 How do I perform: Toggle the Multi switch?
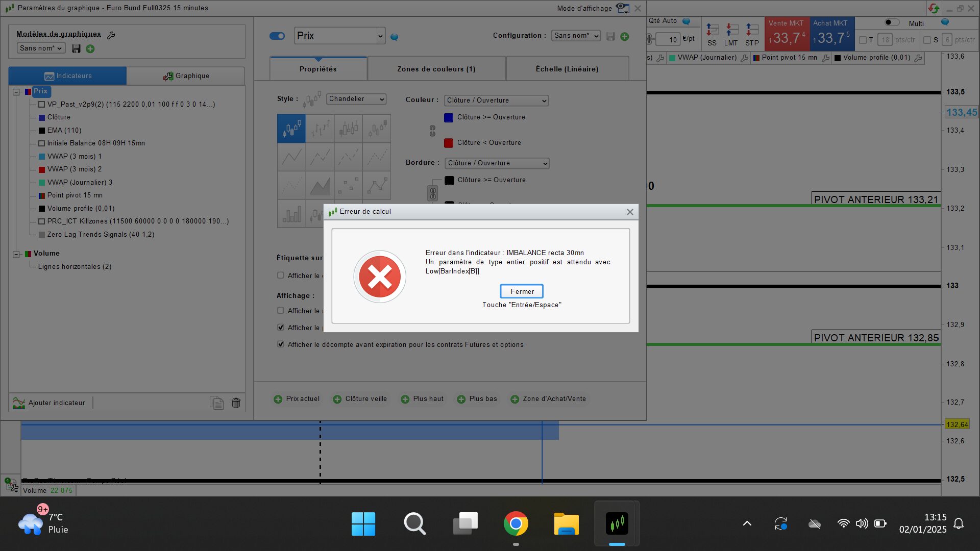(891, 23)
